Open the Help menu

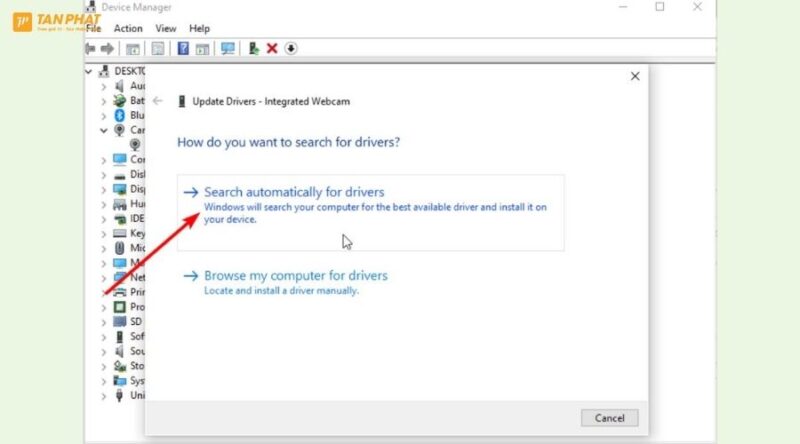point(200,29)
